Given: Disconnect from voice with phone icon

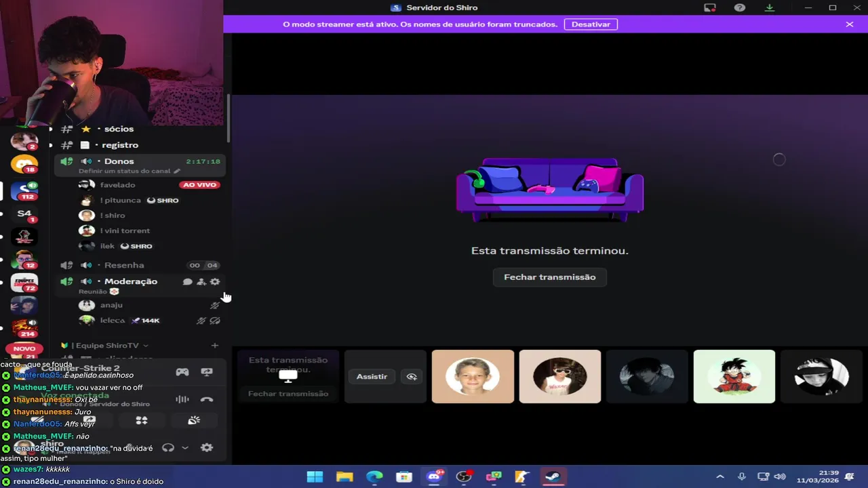Looking at the screenshot, I should (207, 400).
